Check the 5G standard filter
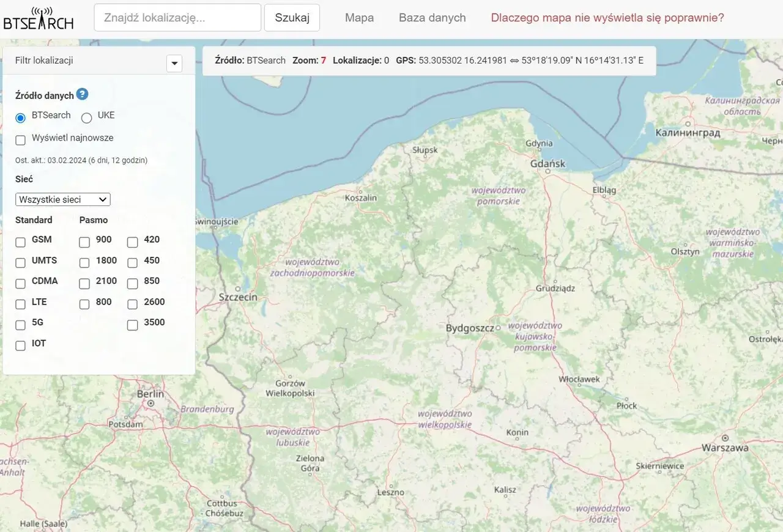The height and width of the screenshot is (532, 783). coord(20,325)
